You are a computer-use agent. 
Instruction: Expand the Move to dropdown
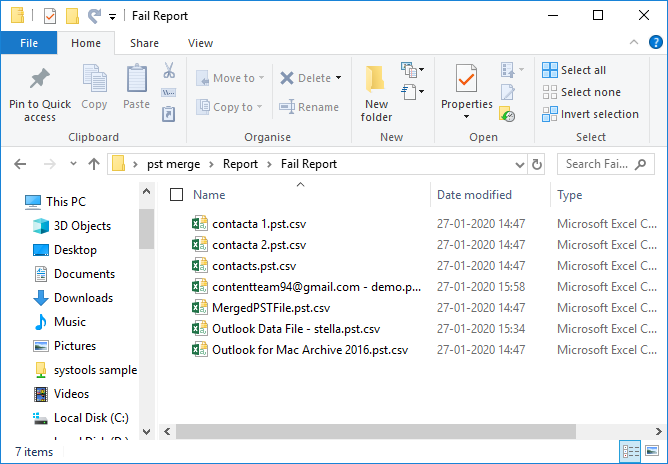[x=262, y=78]
